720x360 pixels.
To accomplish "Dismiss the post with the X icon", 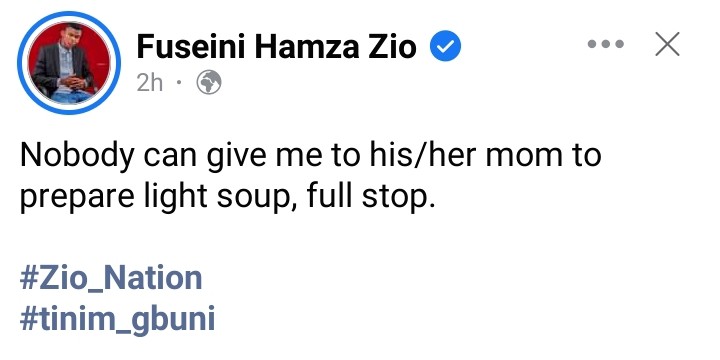I will [667, 45].
